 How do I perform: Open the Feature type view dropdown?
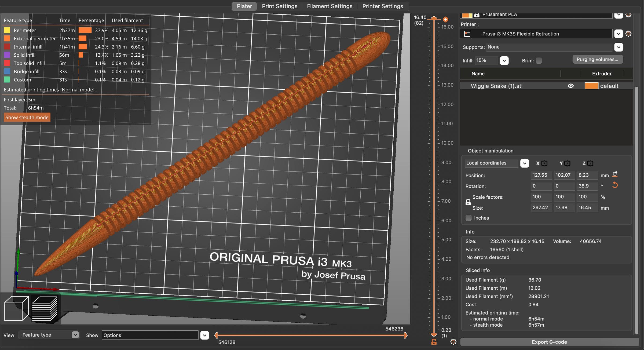(75, 335)
